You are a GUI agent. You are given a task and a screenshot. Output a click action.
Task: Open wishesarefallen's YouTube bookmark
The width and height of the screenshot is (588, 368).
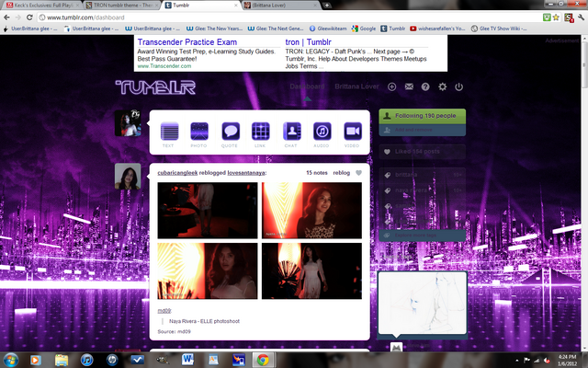coord(437,29)
